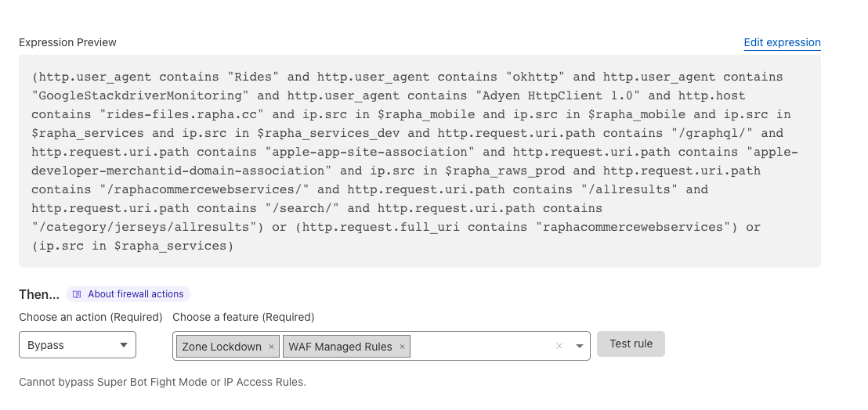868x410 pixels.
Task: Remove the WAF Managed Rules tag with its x
Action: click(402, 347)
